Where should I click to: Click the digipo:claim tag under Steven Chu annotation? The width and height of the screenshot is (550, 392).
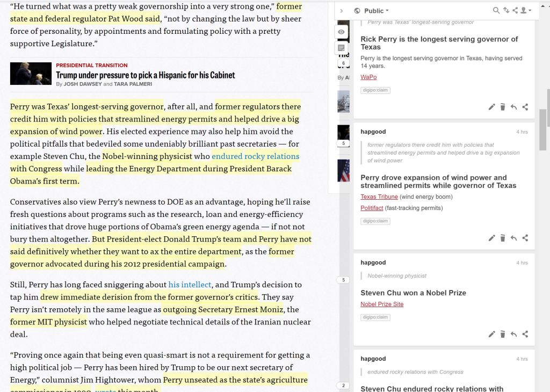375,317
